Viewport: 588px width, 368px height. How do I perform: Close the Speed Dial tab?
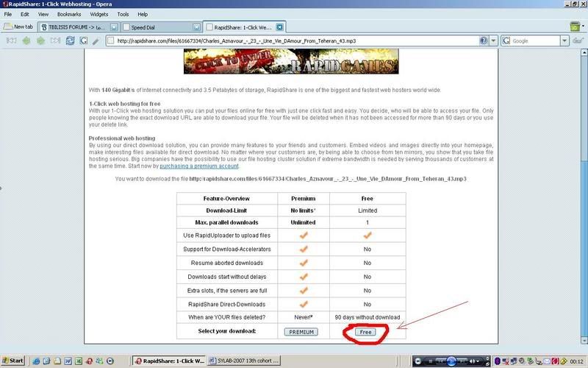[196, 27]
